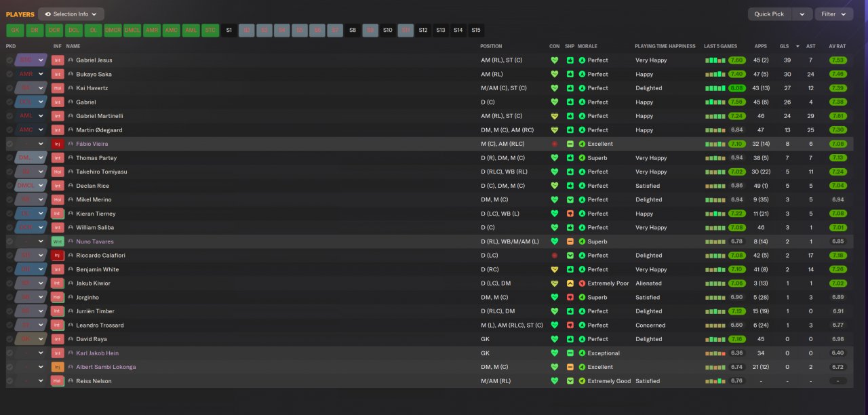The width and height of the screenshot is (868, 415).
Task: Open the Filter dropdown
Action: click(834, 14)
